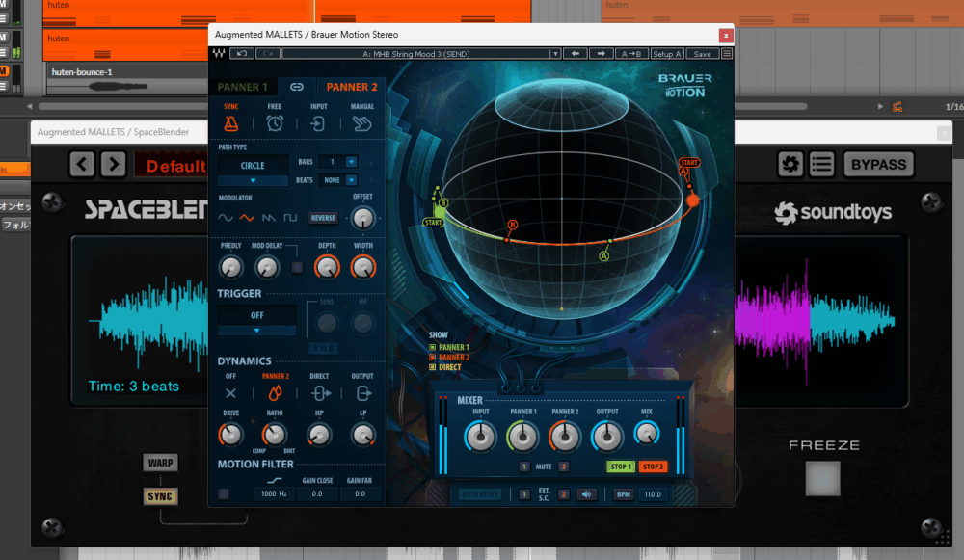Toggle external sidechain 2 button
The width and height of the screenshot is (964, 560).
pyautogui.click(x=563, y=494)
